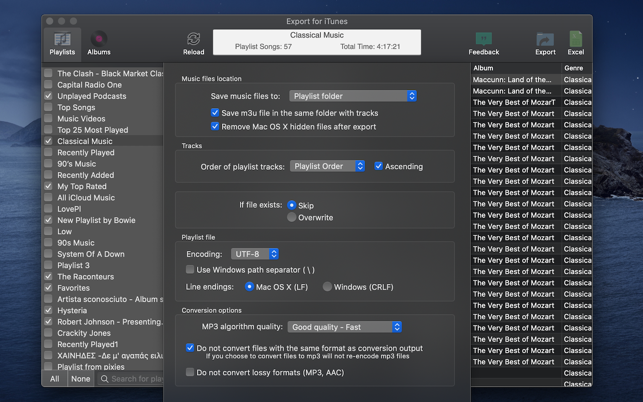Click the Excel spreadsheet icon
643x402 pixels.
click(x=576, y=39)
